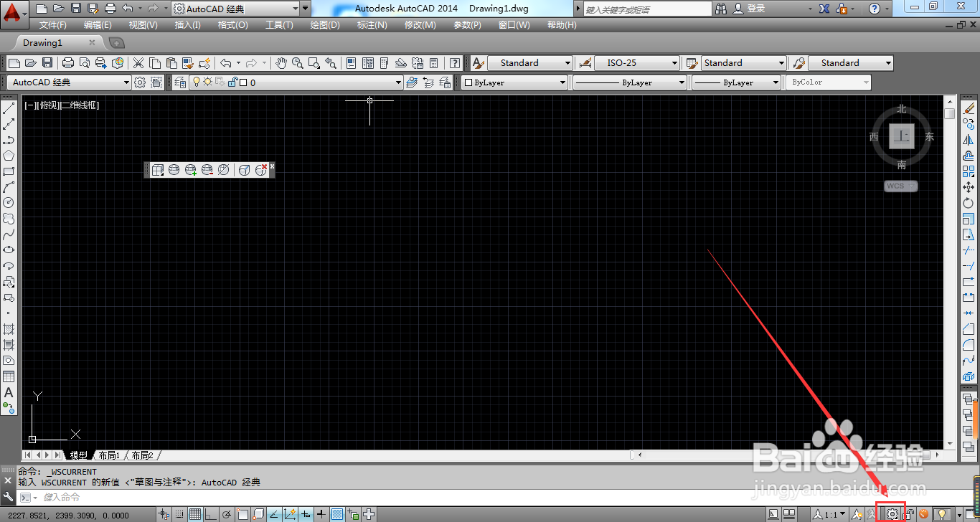The height and width of the screenshot is (522, 980).
Task: Select the Mirror modify tool
Action: (969, 140)
